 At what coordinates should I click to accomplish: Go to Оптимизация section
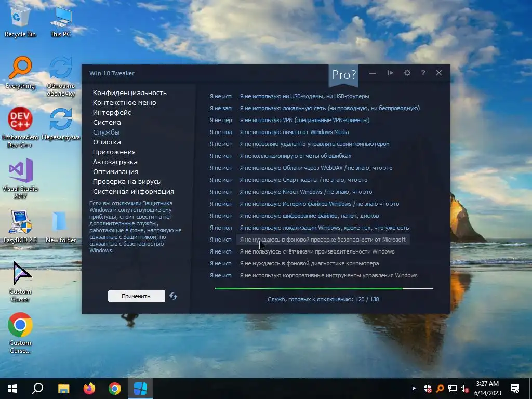click(115, 171)
